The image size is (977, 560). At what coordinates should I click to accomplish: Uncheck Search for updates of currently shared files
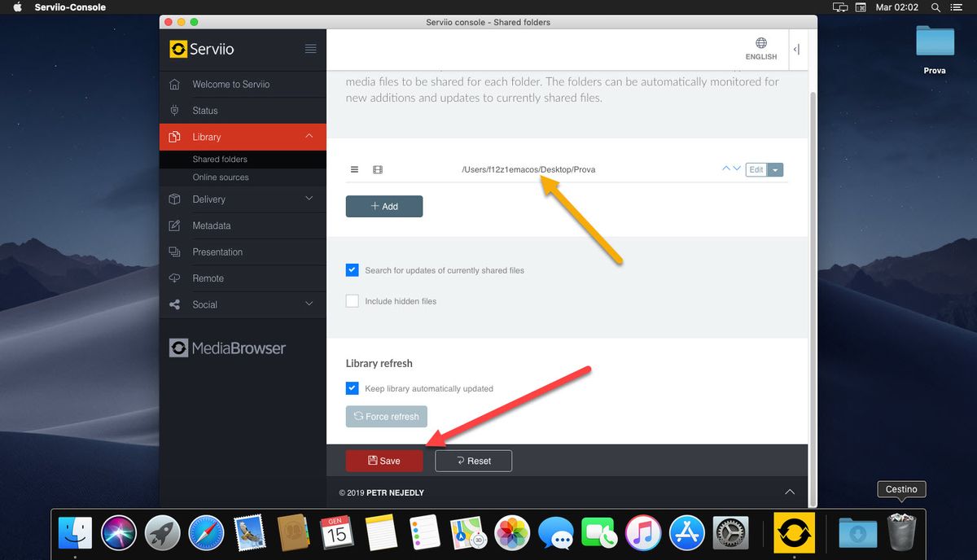coord(352,269)
